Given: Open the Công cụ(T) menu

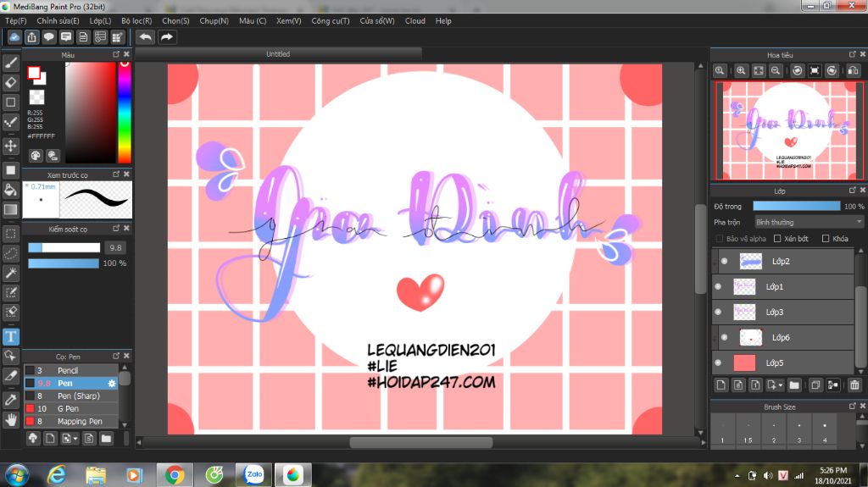Looking at the screenshot, I should [x=331, y=21].
